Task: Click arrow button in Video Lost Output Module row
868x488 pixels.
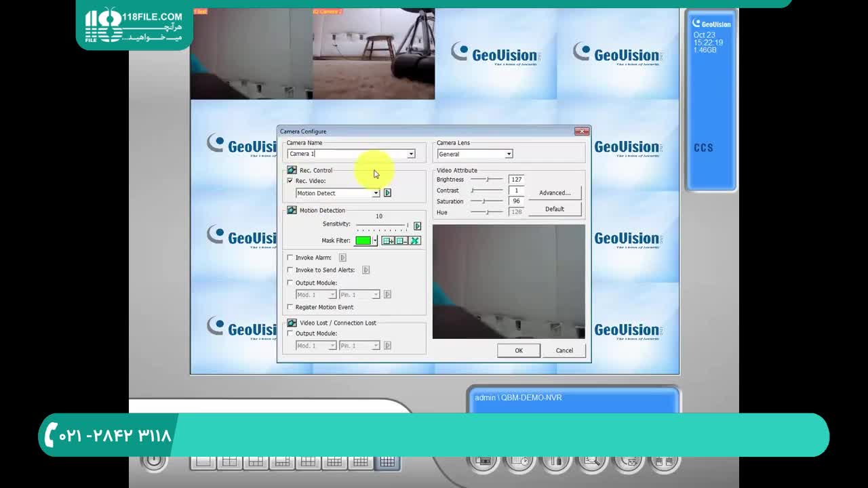Action: 387,346
